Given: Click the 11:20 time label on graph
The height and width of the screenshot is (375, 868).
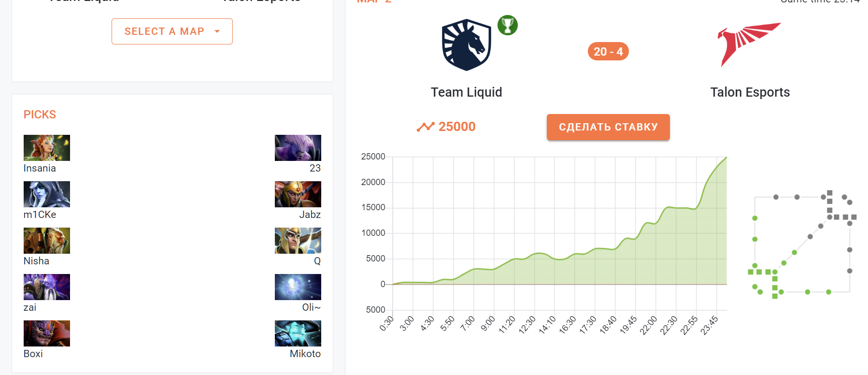Looking at the screenshot, I should coord(507,325).
